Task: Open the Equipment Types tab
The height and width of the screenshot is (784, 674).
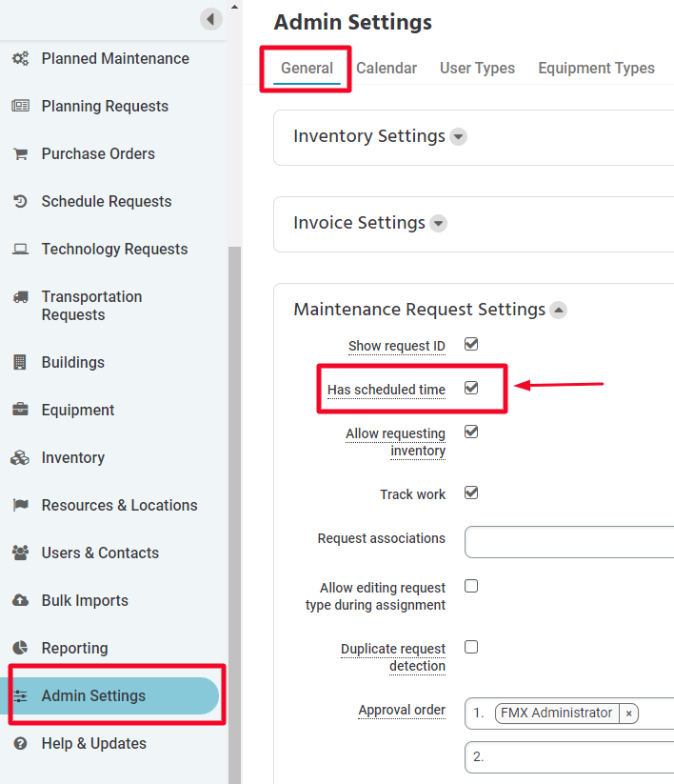Action: [x=596, y=68]
